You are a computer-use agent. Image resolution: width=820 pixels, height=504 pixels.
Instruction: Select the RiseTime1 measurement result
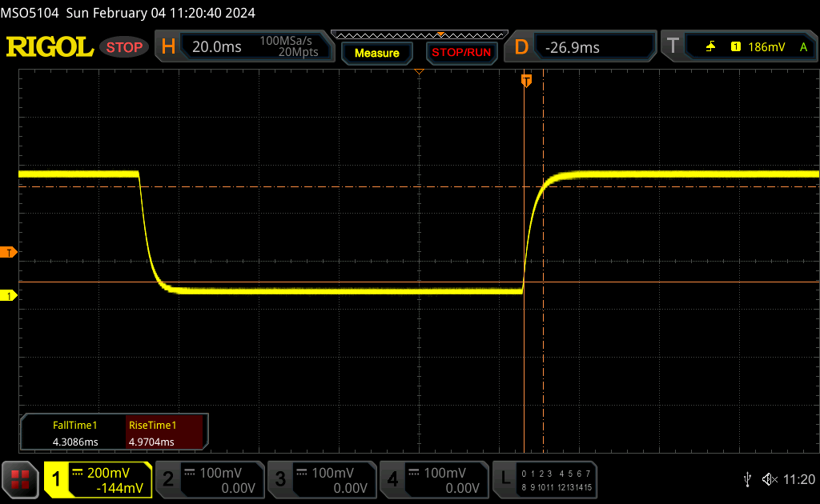(x=166, y=434)
